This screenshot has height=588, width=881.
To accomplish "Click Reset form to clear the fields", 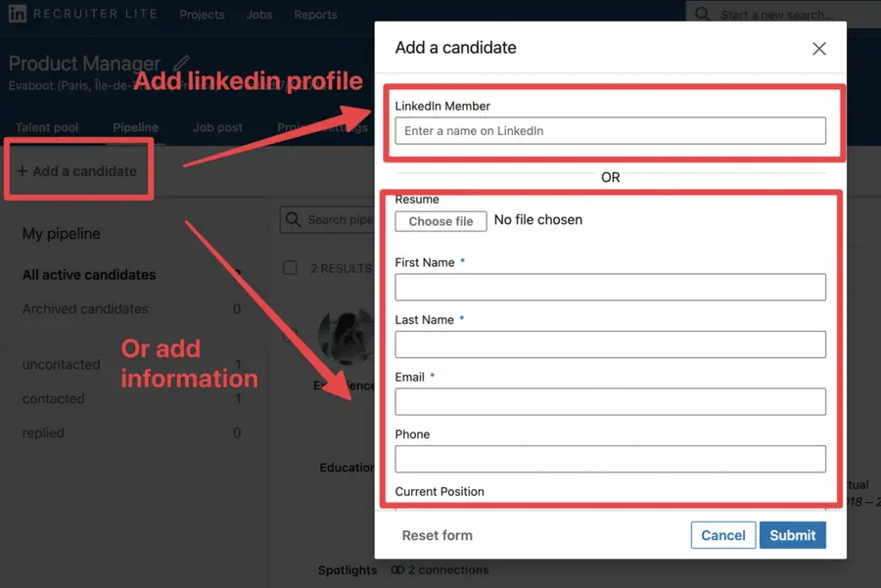I will 437,535.
